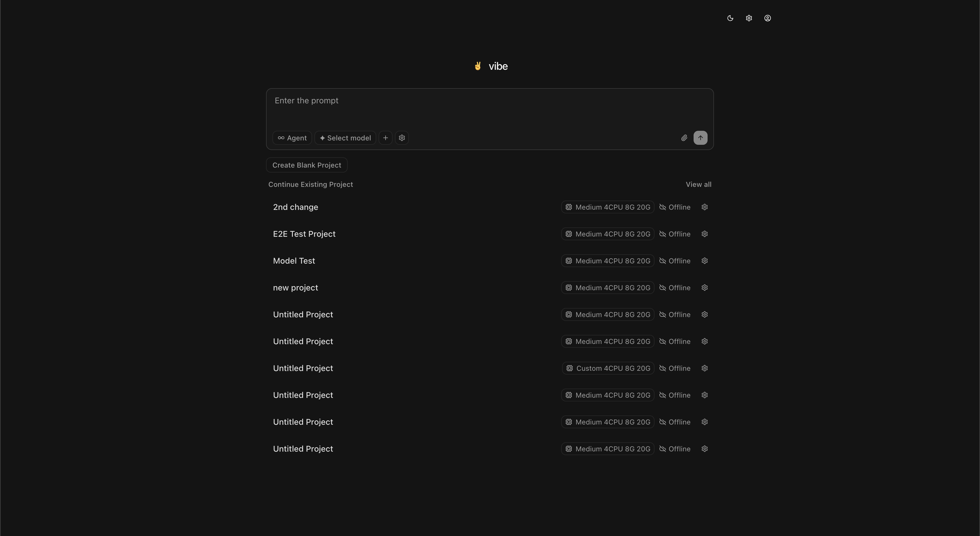Open the Custom 4CPU 8G 20G machine selector
The height and width of the screenshot is (536, 980).
608,368
